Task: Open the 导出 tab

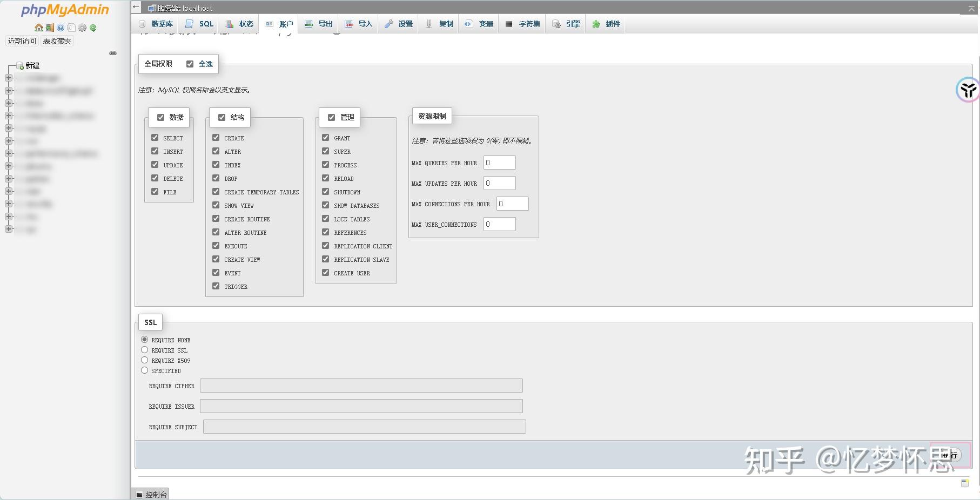Action: 319,24
